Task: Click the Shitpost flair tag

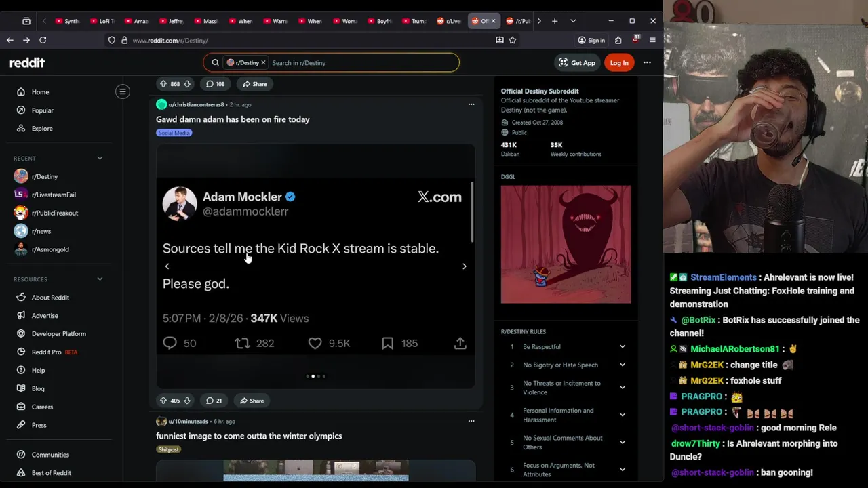Action: pyautogui.click(x=168, y=449)
